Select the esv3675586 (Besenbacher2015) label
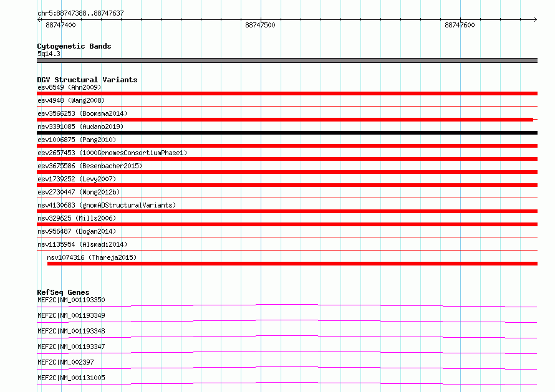This screenshot has height=392, width=555. click(90, 166)
